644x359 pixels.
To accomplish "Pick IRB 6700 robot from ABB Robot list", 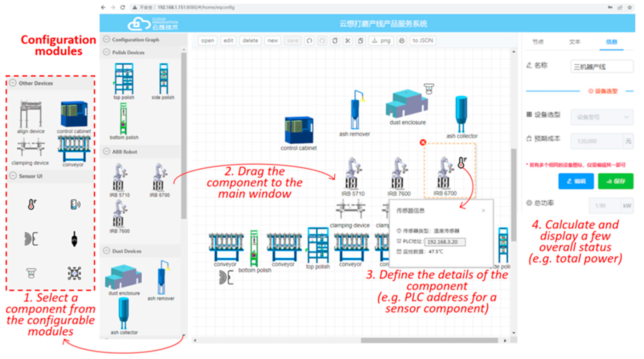I will tap(160, 180).
